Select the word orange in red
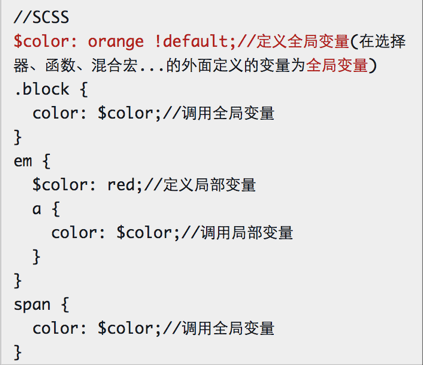 [x=116, y=42]
